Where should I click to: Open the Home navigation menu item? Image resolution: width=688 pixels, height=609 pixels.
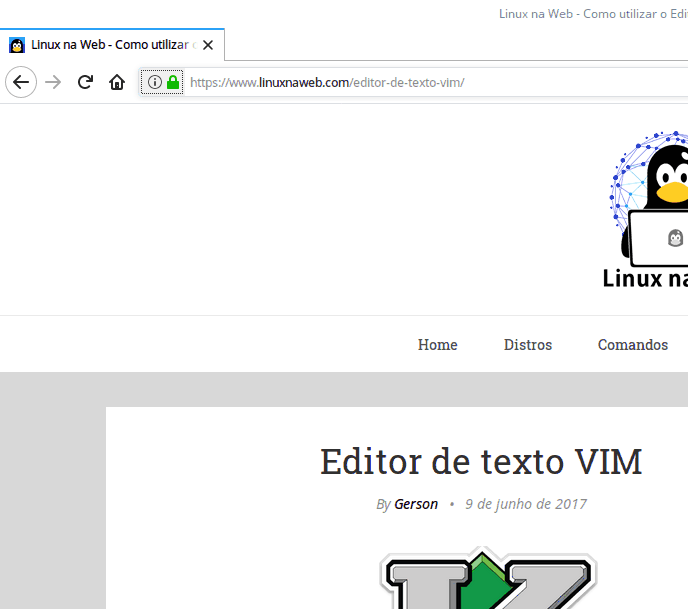[437, 345]
